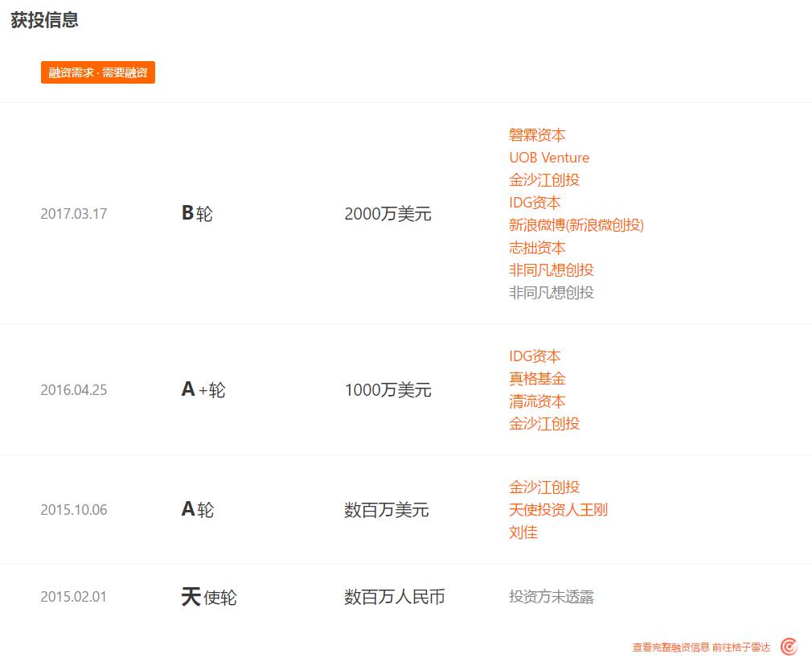The width and height of the screenshot is (812, 666).
Task: Open investor 清流资本
Action: 537,401
